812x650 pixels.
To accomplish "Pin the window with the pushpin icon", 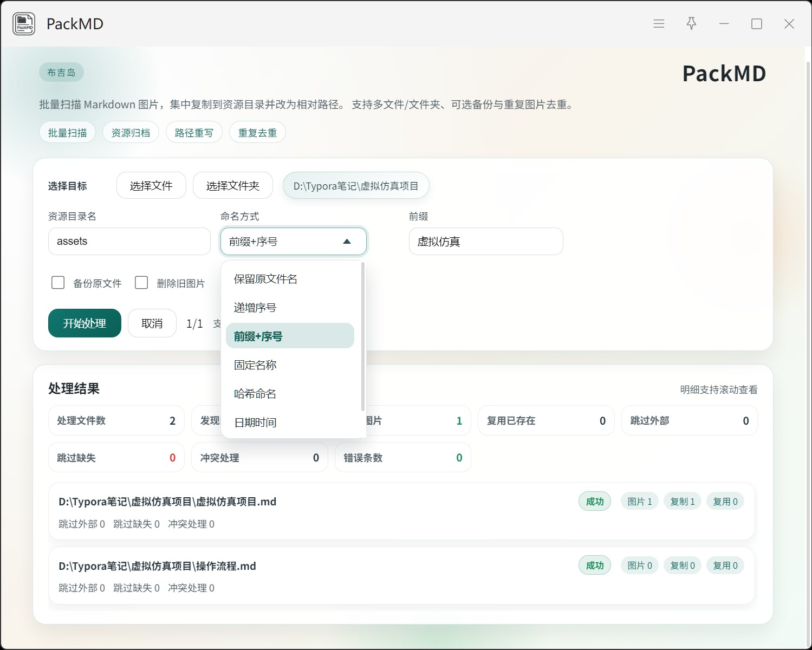I will point(691,24).
